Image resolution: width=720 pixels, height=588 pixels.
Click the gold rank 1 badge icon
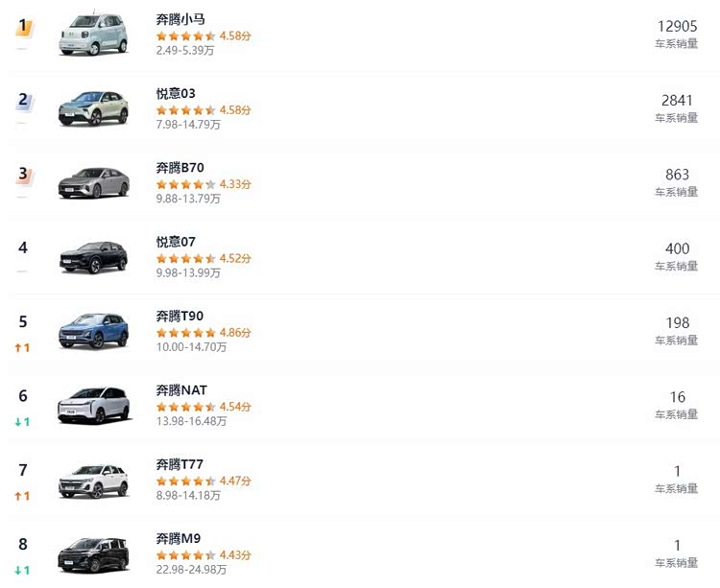(24, 27)
